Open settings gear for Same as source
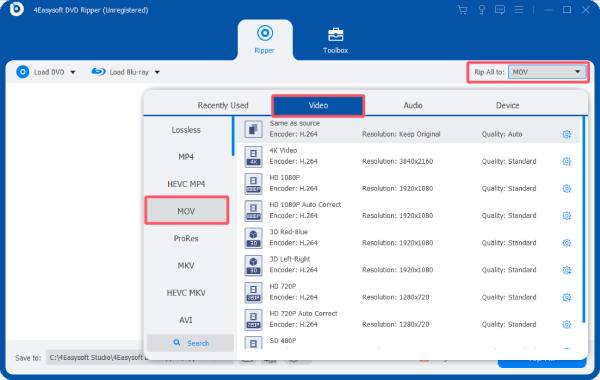Viewport: 600px width, 380px height. click(x=567, y=134)
